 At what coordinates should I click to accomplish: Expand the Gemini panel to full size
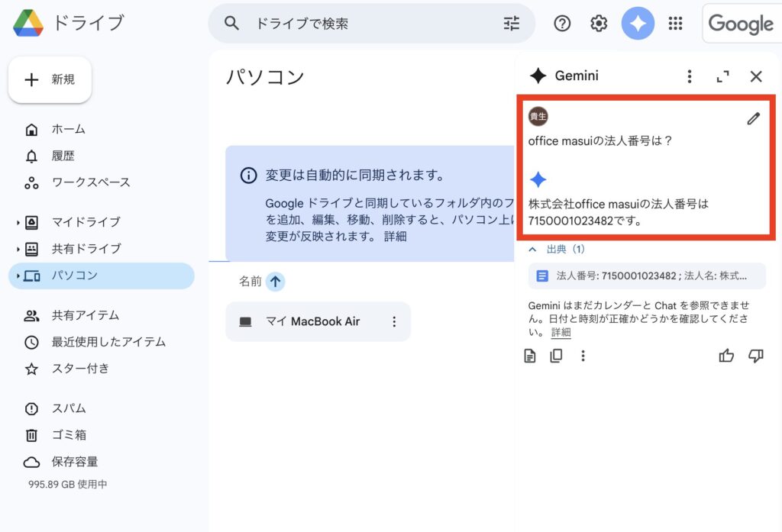(722, 76)
